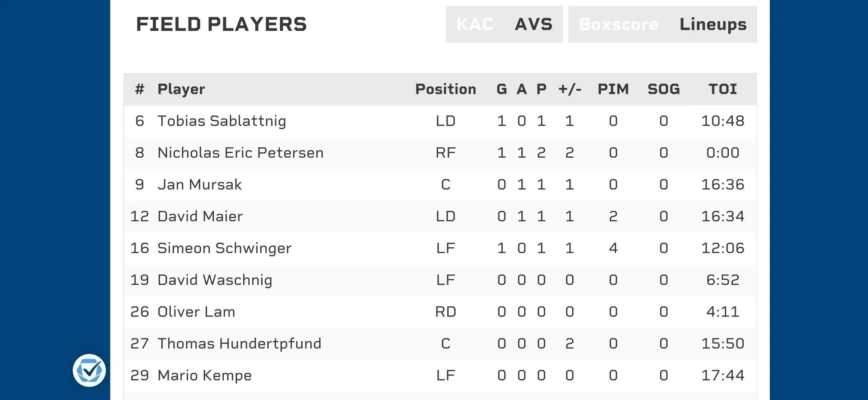The image size is (868, 400).
Task: Select the AVS team tab
Action: coord(533,24)
